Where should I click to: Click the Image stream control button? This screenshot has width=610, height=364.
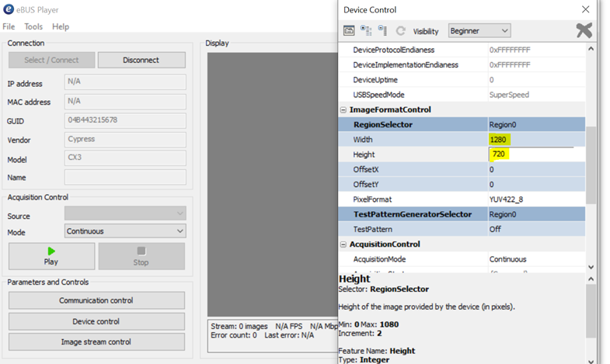click(x=96, y=342)
